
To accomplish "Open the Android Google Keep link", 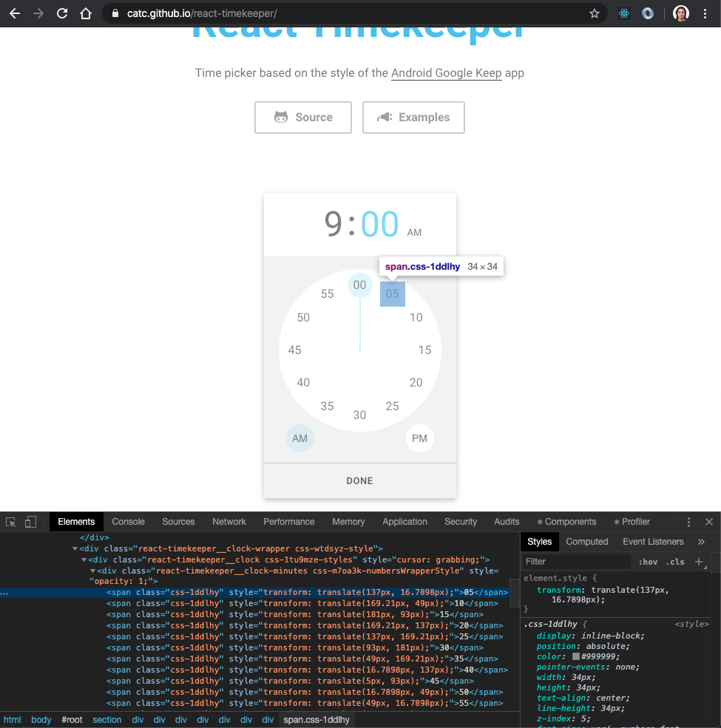I will tap(446, 72).
